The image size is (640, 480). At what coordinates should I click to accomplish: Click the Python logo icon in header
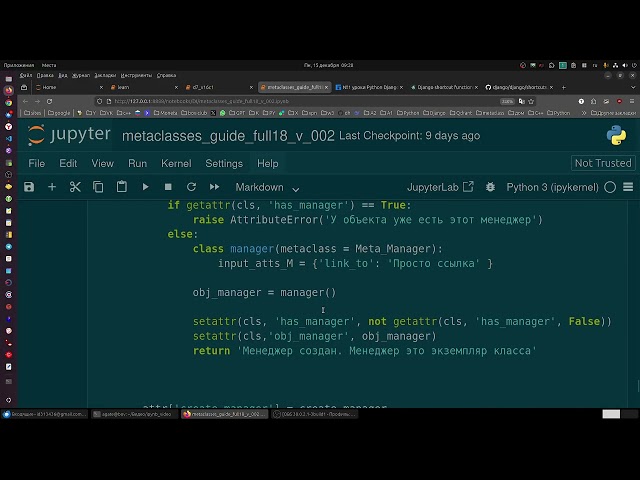pyautogui.click(x=616, y=135)
